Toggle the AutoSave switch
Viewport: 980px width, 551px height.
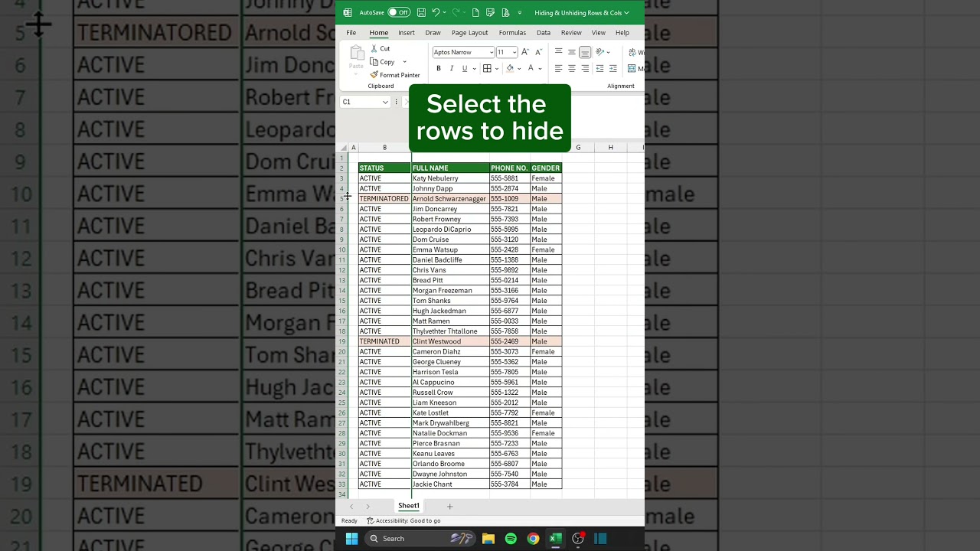(x=399, y=12)
